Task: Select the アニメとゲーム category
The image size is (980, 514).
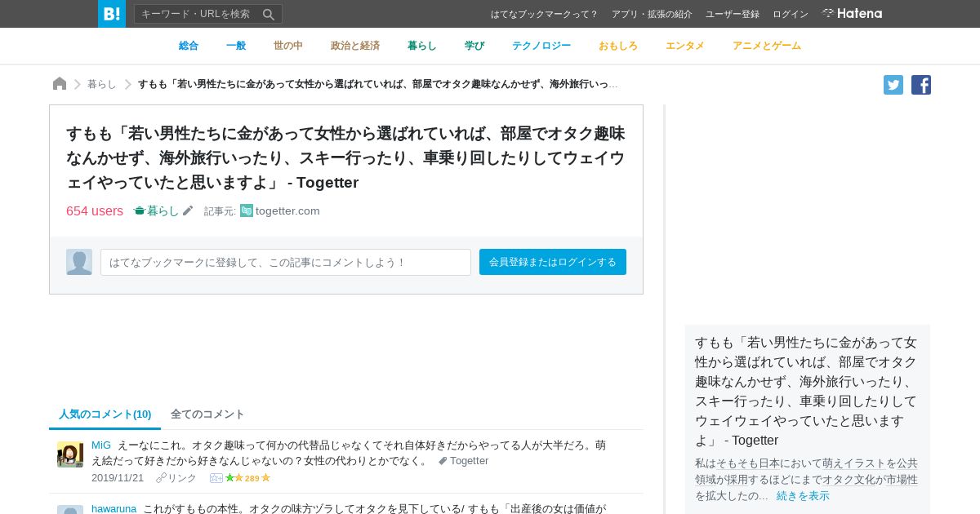Action: click(767, 46)
